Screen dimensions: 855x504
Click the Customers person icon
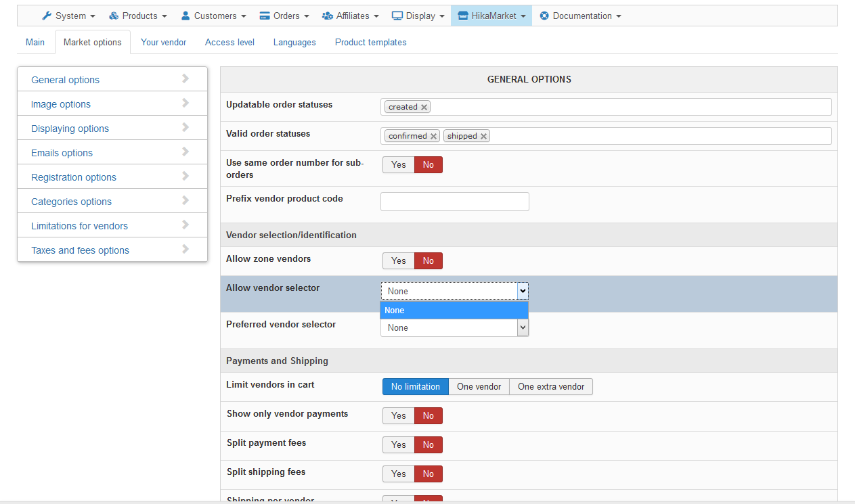pyautogui.click(x=185, y=16)
